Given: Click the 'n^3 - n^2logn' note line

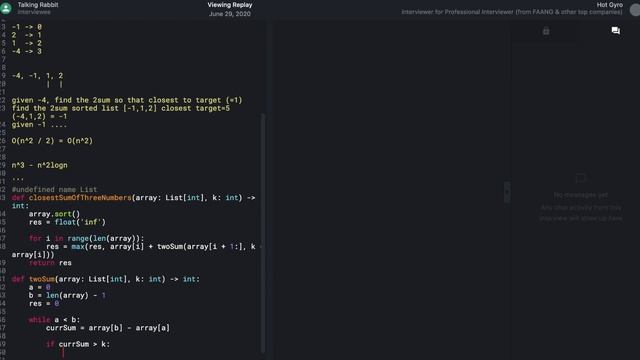Looking at the screenshot, I should coord(39,165).
